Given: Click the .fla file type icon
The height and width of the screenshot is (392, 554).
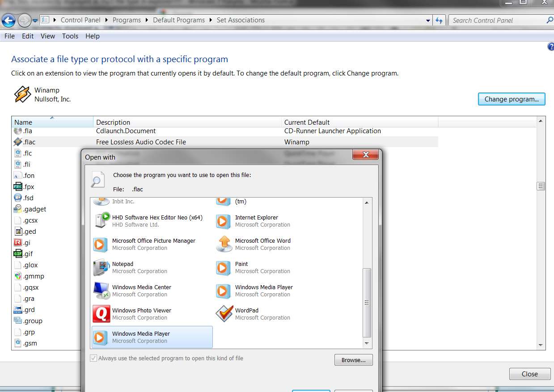Looking at the screenshot, I should click(18, 131).
